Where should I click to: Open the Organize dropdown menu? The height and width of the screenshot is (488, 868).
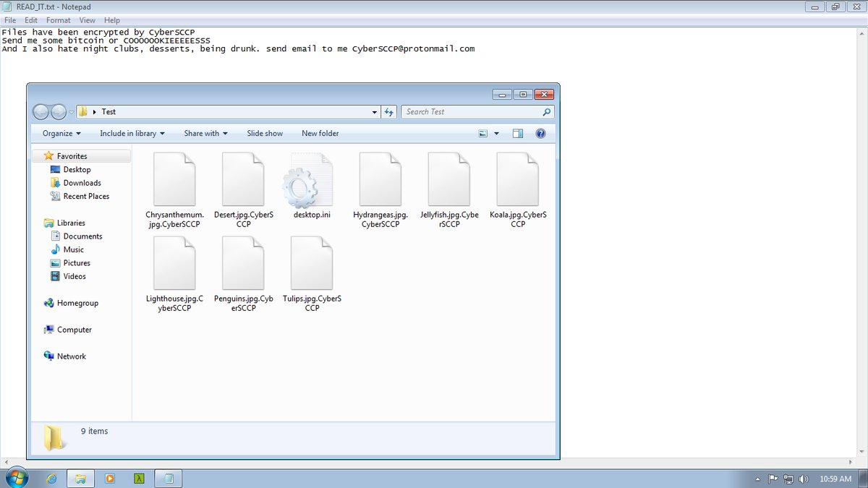tap(61, 134)
